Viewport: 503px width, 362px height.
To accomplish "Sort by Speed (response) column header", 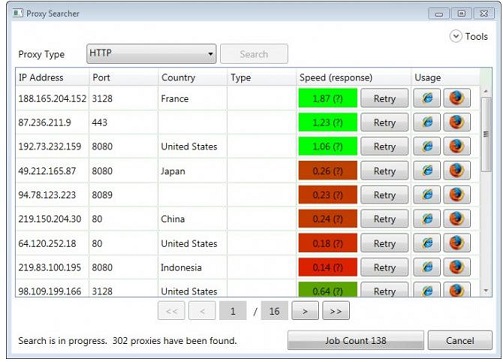I will (x=354, y=77).
